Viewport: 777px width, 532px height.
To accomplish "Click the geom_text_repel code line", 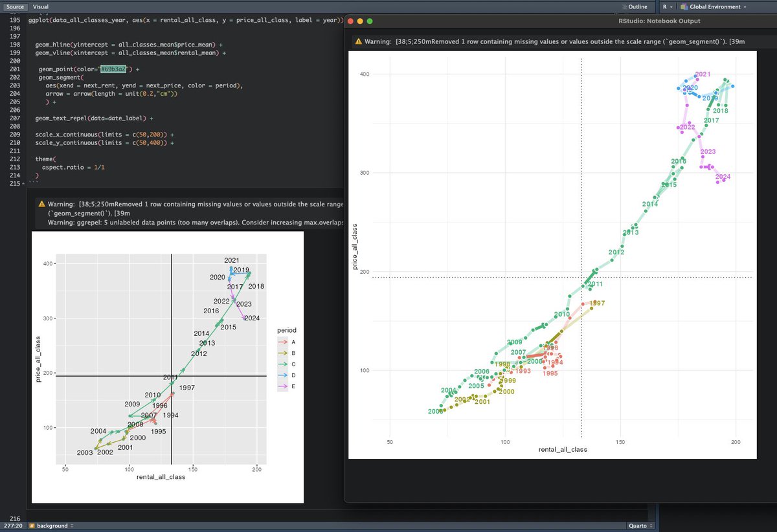I will (95, 119).
